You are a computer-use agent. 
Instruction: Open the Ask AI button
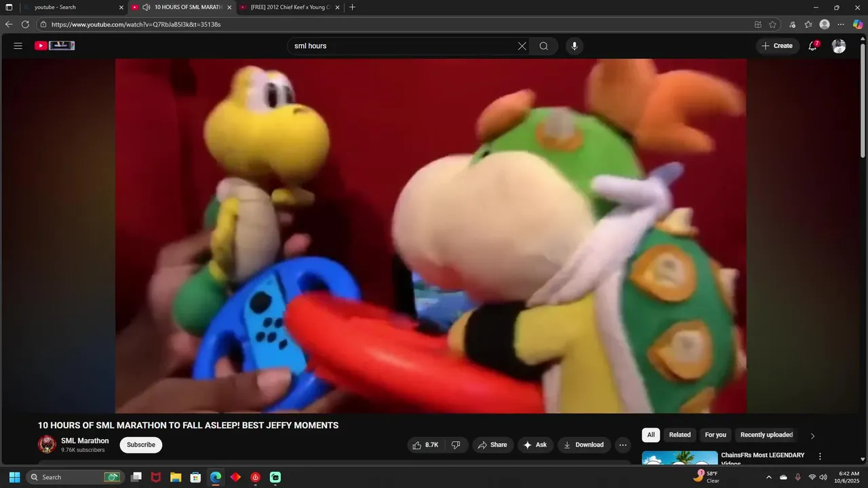pyautogui.click(x=536, y=445)
